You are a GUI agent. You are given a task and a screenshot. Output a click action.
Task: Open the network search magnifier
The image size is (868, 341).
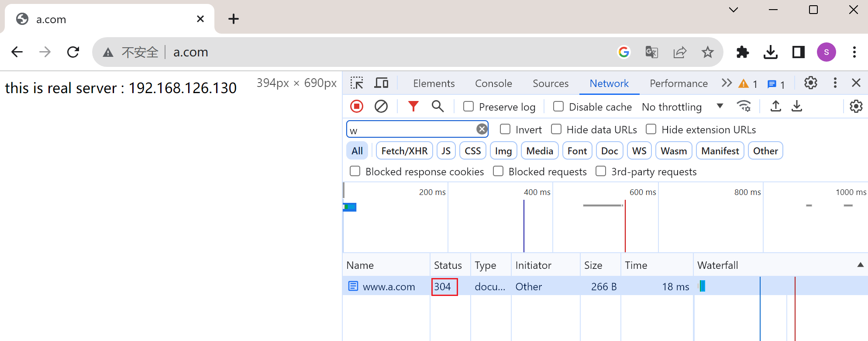point(437,106)
